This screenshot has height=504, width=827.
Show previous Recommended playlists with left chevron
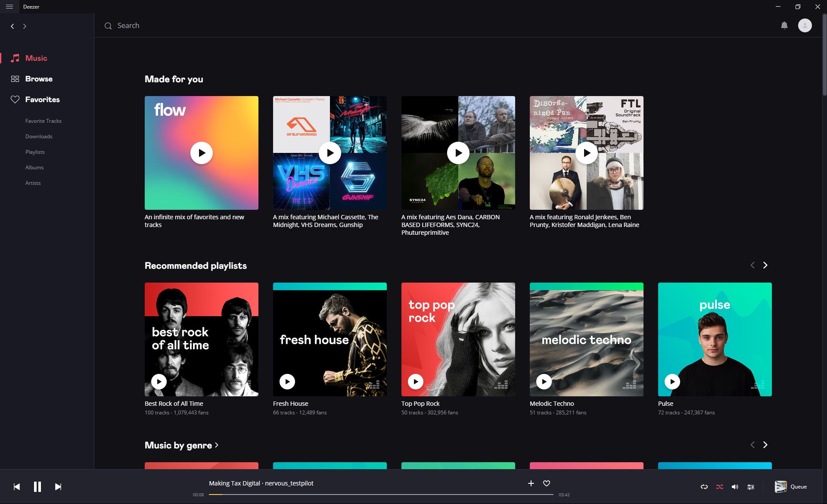click(752, 265)
